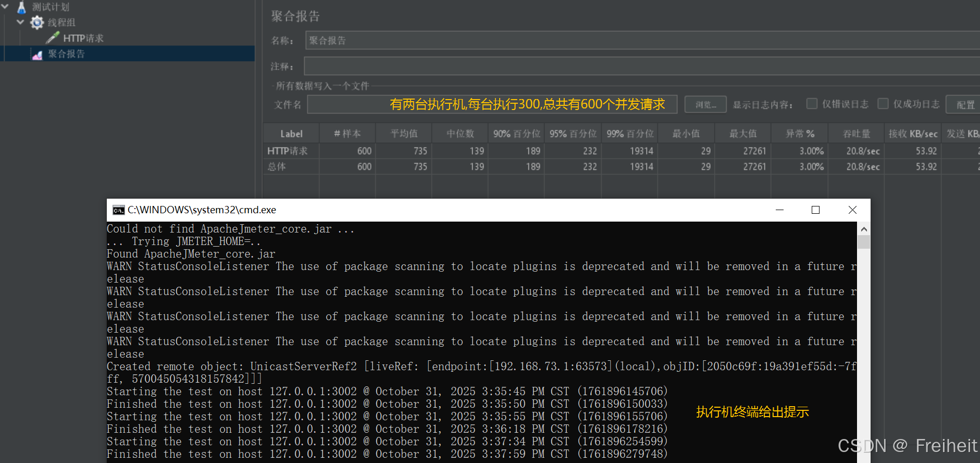The height and width of the screenshot is (463, 980).
Task: Maximize the cmd.exe window
Action: point(816,210)
